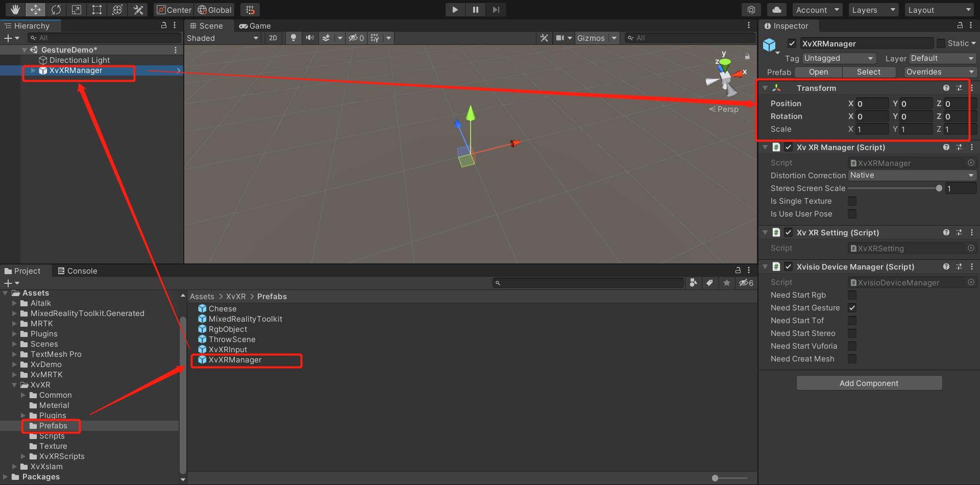
Task: Open the Distortion Correction dropdown
Action: 912,175
